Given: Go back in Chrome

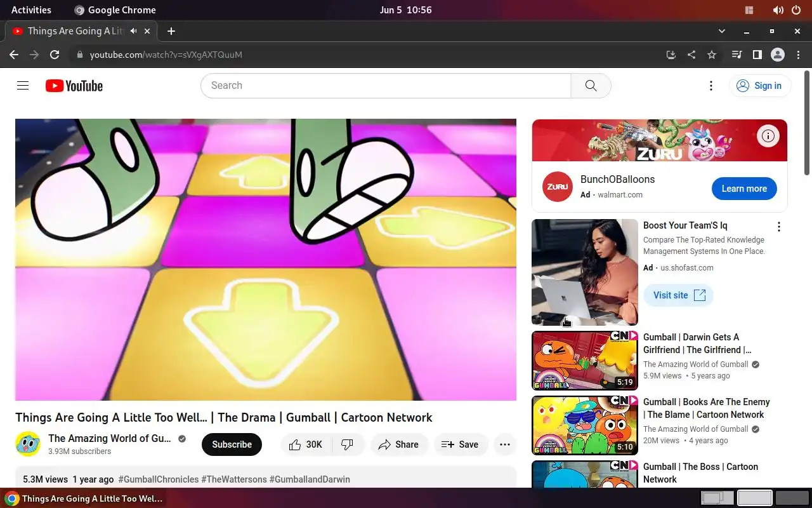Looking at the screenshot, I should (x=14, y=55).
